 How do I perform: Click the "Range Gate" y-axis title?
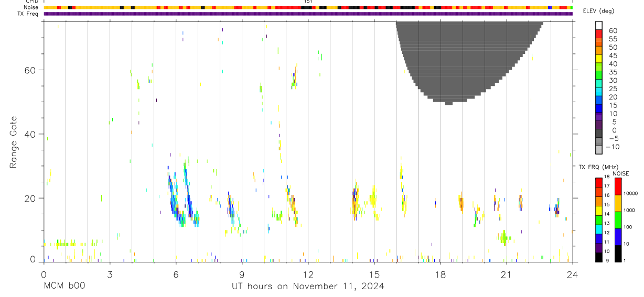coord(13,142)
